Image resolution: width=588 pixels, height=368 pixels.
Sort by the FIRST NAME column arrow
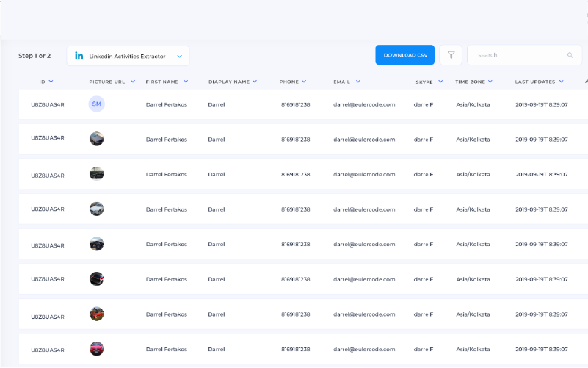point(186,82)
